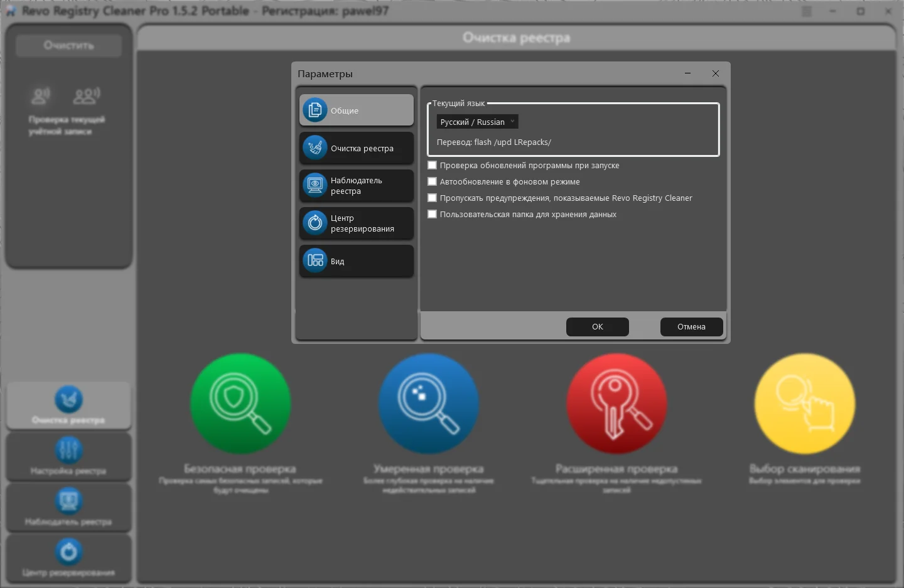The height and width of the screenshot is (588, 904).
Task: Click the Наблюдатель реестра monitor icon
Action: click(x=315, y=185)
